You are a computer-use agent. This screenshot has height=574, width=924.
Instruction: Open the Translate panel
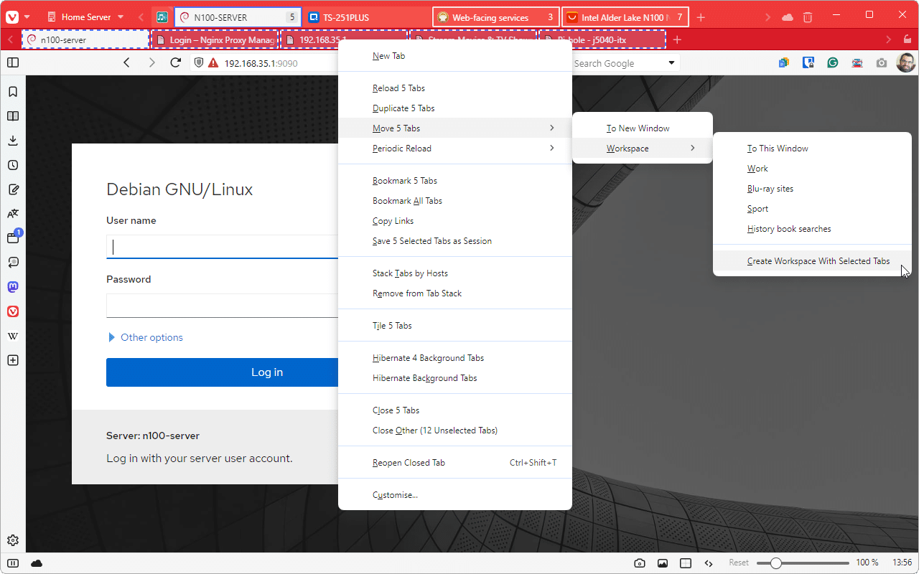(x=12, y=213)
